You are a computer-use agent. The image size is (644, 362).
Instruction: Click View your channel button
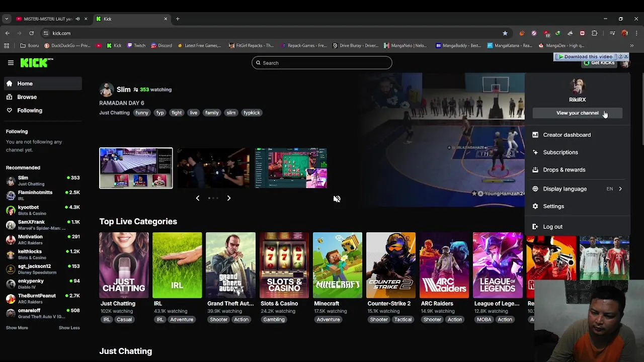click(x=577, y=113)
